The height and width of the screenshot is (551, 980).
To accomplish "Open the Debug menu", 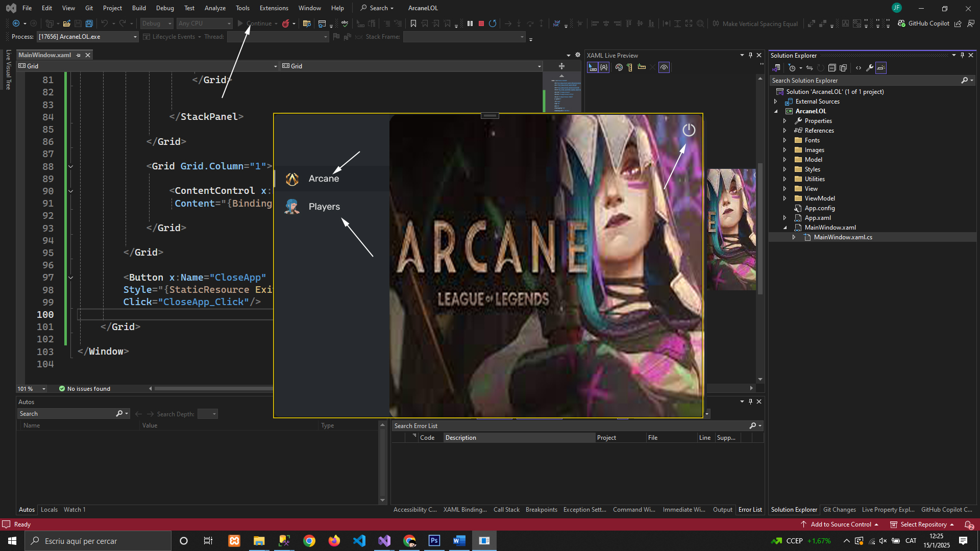I will coord(164,8).
